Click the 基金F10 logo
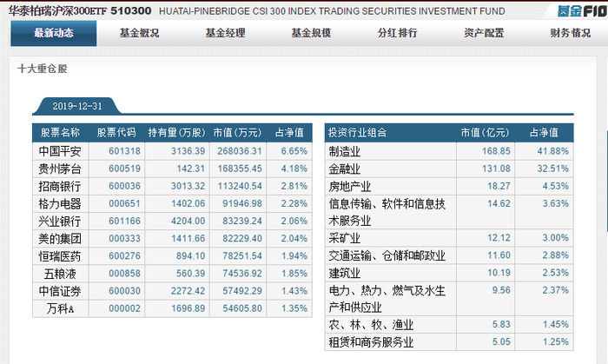This screenshot has width=608, height=364. click(582, 10)
